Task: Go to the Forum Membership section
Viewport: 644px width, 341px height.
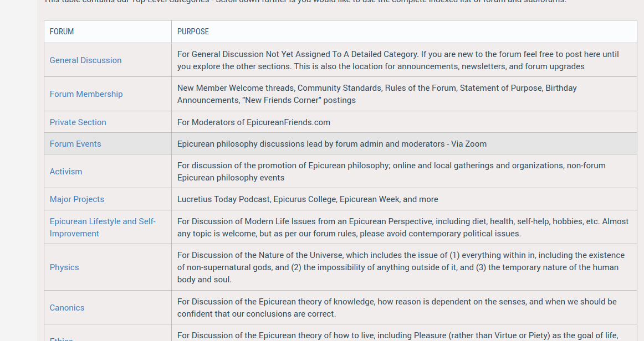Action: point(86,94)
